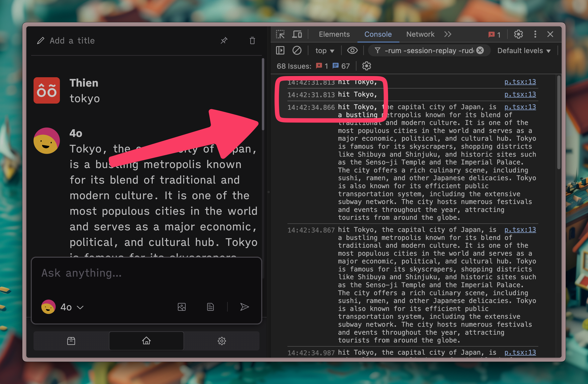Clear the console with the circle-slash icon
This screenshot has width=588, height=384.
pyautogui.click(x=297, y=50)
